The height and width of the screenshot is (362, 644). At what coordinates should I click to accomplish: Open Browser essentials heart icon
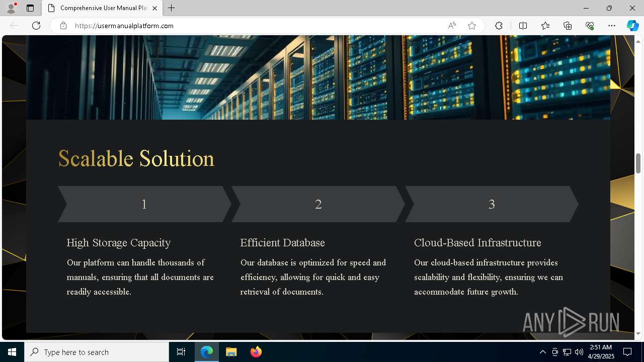590,26
